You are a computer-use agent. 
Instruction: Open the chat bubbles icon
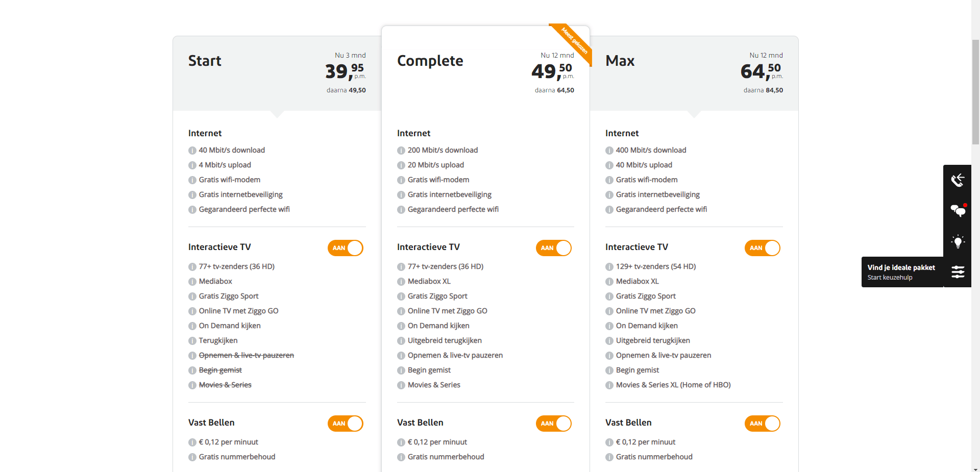click(x=958, y=210)
